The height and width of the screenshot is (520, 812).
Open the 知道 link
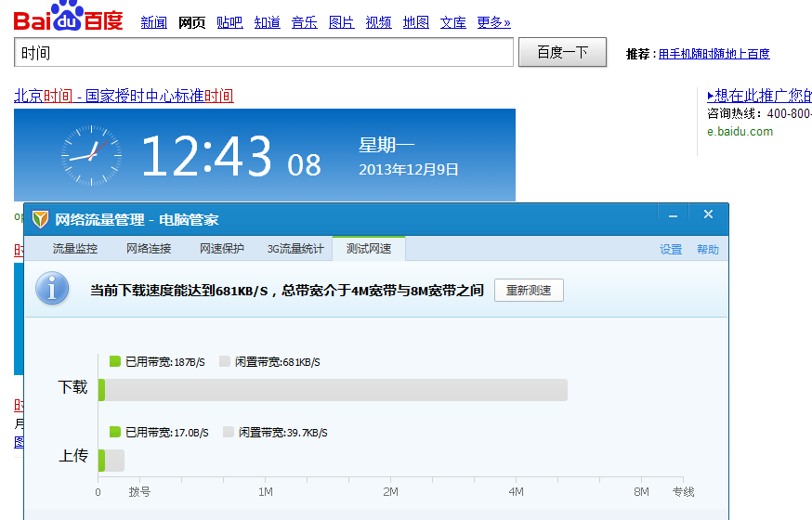coord(268,22)
